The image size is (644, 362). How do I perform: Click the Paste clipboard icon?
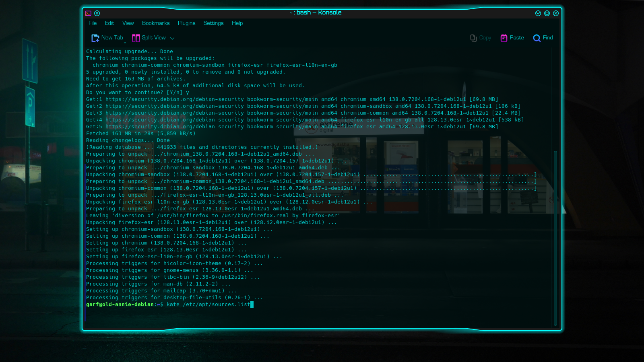point(504,38)
